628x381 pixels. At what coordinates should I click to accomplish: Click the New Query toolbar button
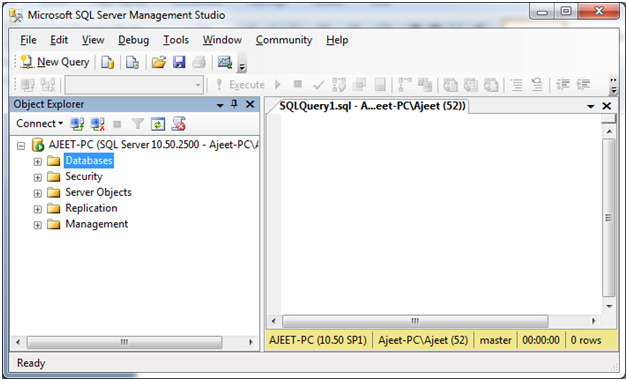tap(55, 62)
